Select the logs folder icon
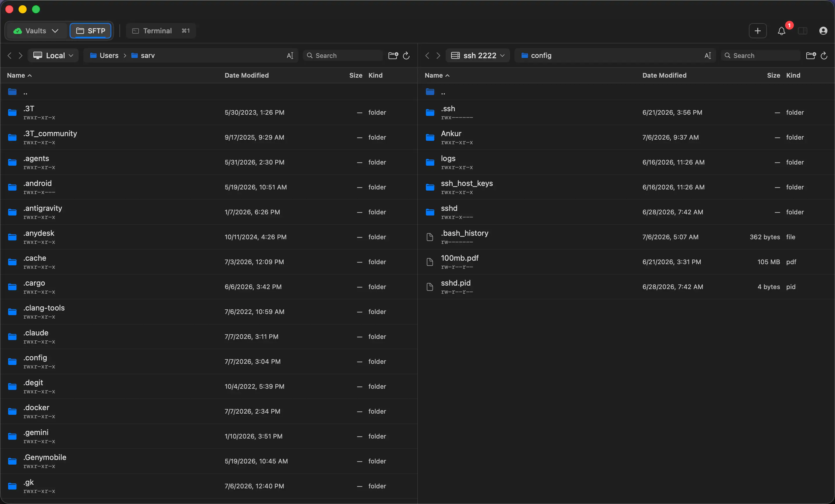835x504 pixels. click(x=430, y=162)
